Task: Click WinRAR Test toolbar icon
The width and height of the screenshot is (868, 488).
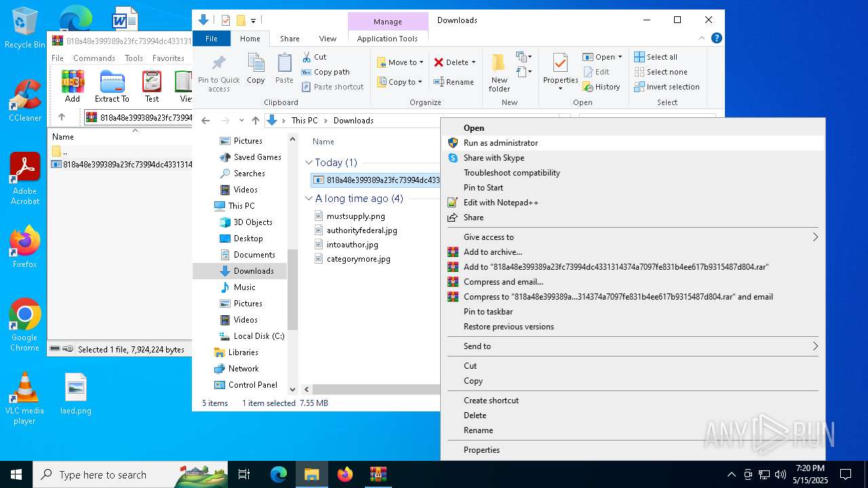Action: coord(152,81)
